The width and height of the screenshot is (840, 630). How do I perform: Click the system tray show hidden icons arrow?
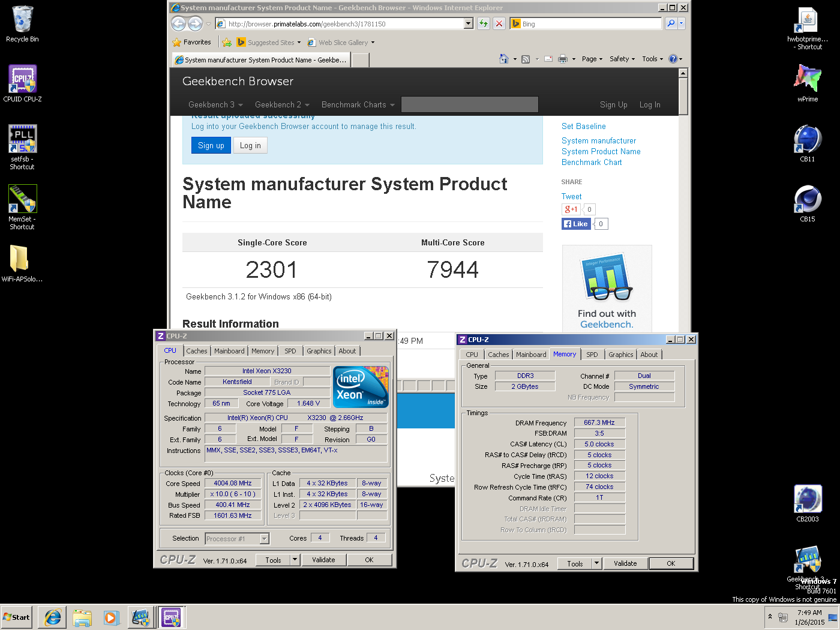770,616
